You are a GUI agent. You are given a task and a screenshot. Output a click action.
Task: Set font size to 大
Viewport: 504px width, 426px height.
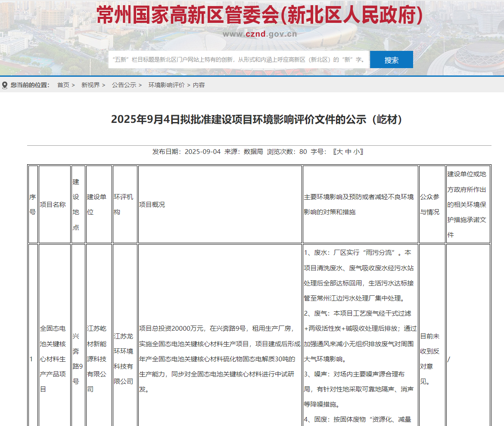pos(339,151)
